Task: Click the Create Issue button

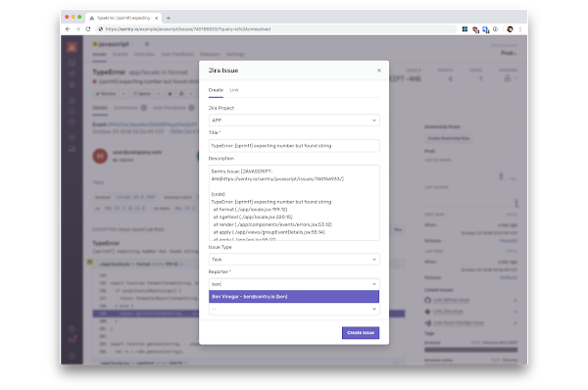Action: [x=361, y=332]
